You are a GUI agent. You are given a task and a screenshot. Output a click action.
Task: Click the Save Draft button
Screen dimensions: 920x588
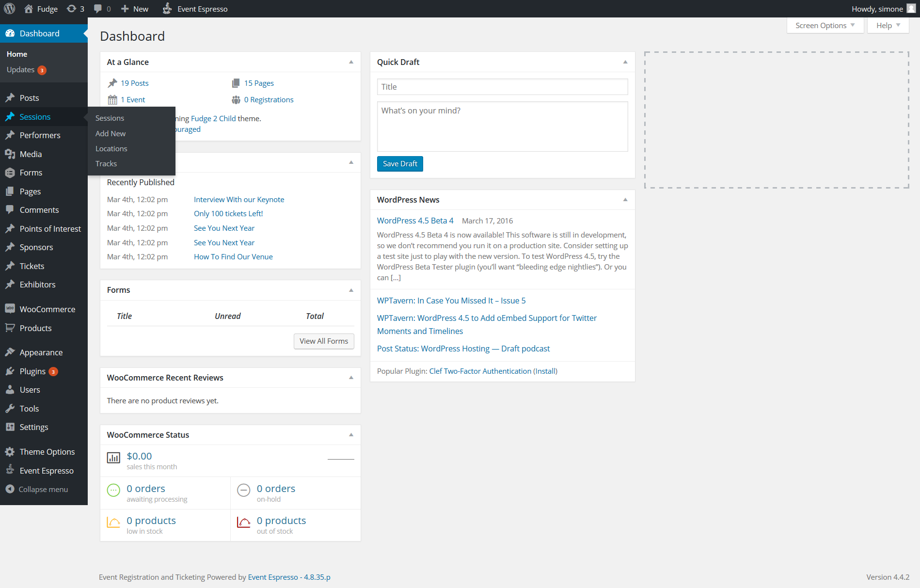400,164
